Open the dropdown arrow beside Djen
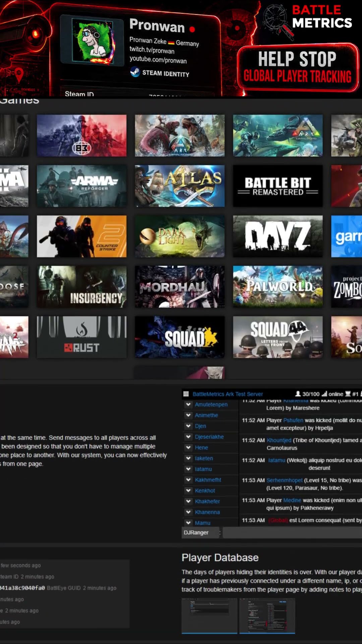 188,426
